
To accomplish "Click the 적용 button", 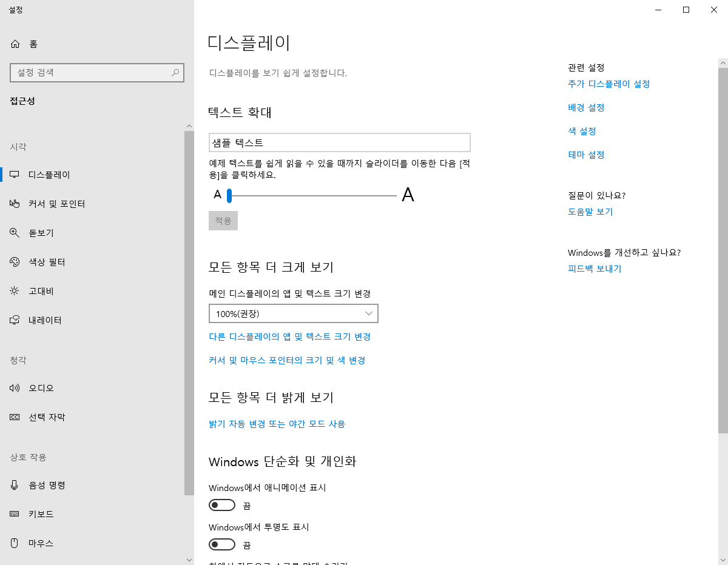I will tap(223, 220).
